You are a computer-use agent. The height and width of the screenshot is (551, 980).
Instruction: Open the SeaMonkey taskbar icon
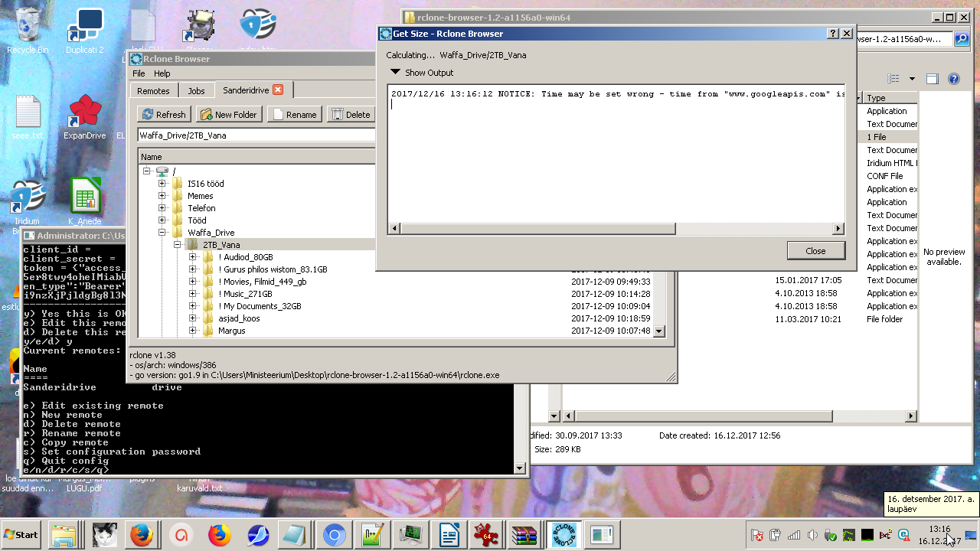[x=258, y=535]
